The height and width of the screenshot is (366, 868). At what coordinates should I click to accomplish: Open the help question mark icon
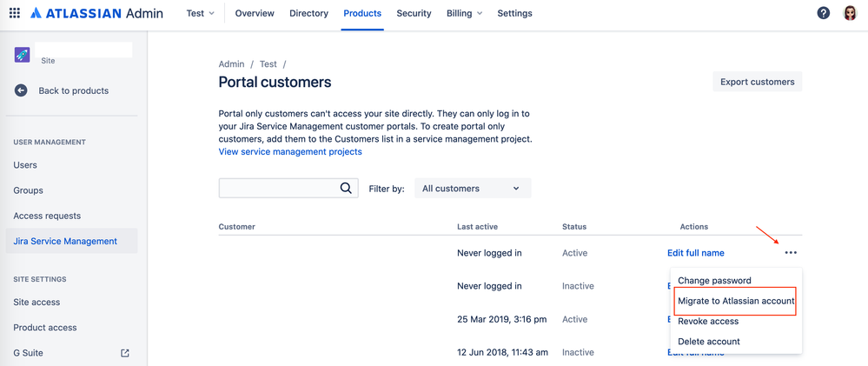tap(823, 13)
